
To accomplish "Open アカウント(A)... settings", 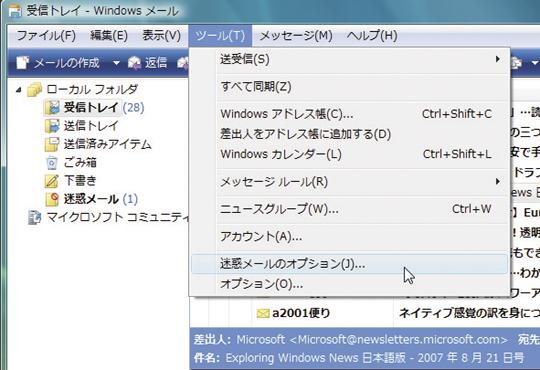I will click(x=350, y=237).
